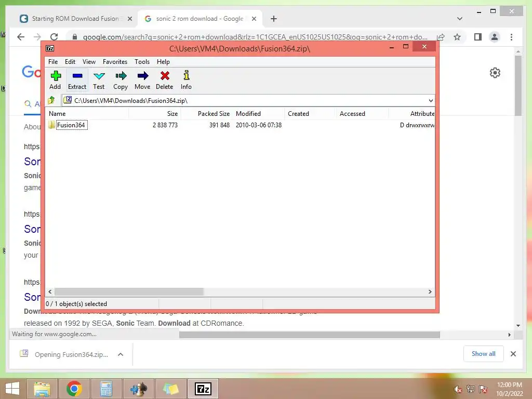Sort by the Packed Size column header
This screenshot has height=399, width=532.
pos(207,114)
